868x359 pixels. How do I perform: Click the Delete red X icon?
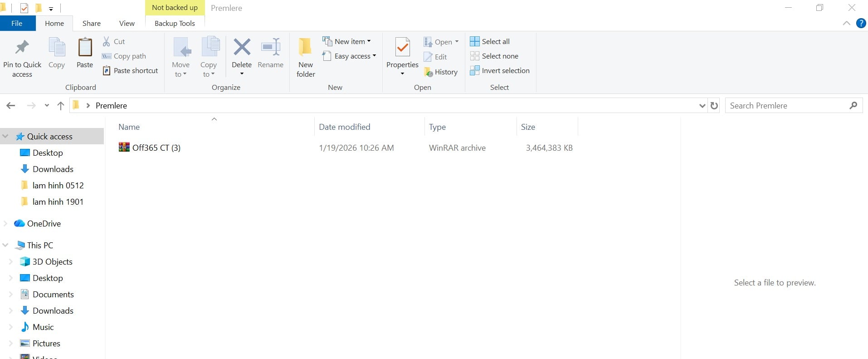click(x=242, y=47)
